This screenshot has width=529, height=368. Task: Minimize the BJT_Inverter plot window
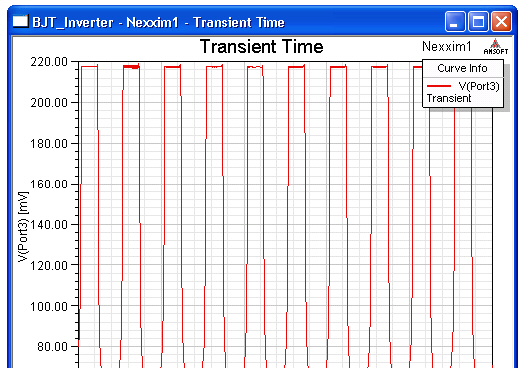tap(455, 22)
